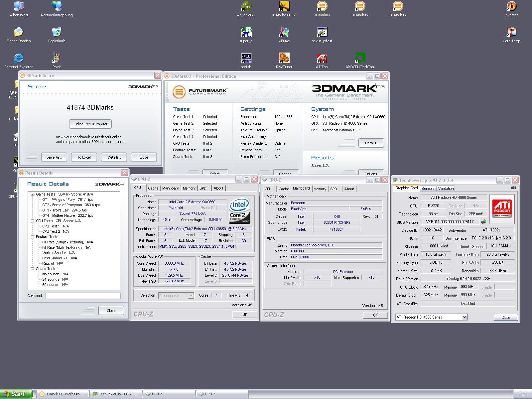Select the Netzwerkumgebung desktop icon
Viewport: 532px width, 399px height.
coord(57,9)
